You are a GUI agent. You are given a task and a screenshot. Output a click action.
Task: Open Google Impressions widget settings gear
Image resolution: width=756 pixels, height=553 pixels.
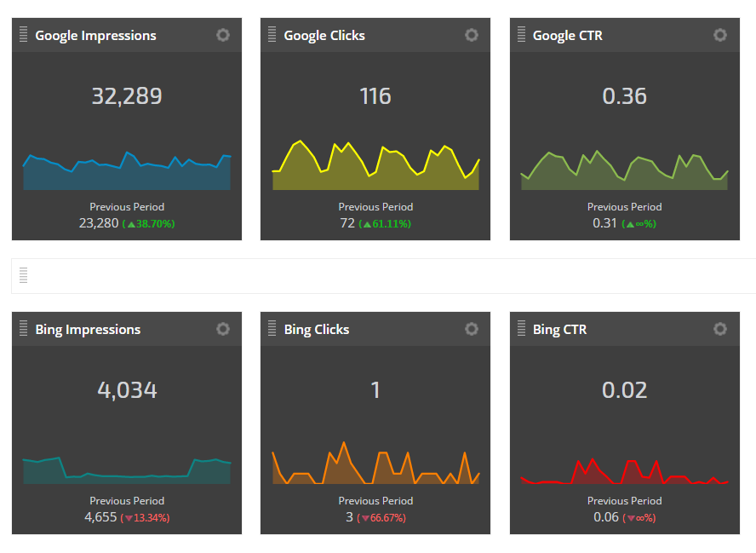[x=223, y=35]
